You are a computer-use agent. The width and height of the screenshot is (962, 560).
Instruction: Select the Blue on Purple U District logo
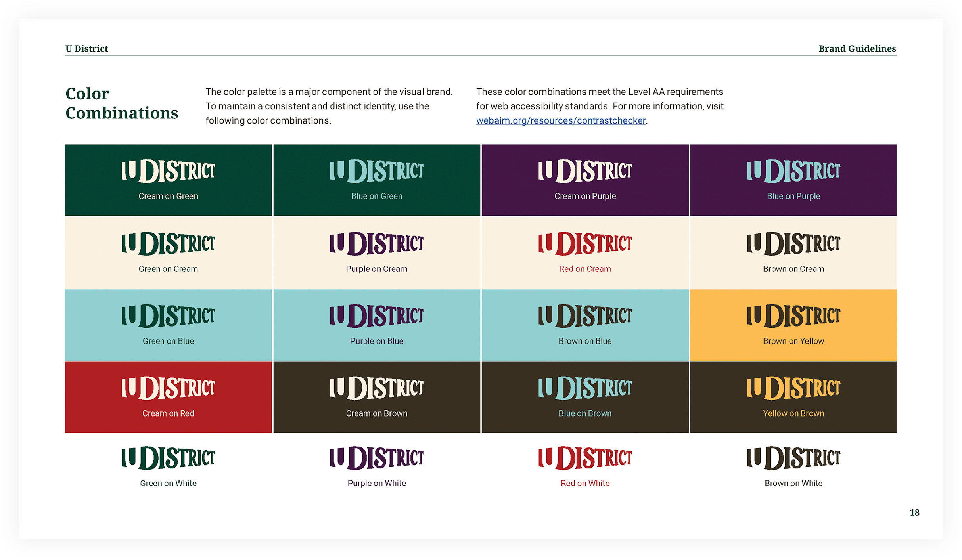(793, 171)
